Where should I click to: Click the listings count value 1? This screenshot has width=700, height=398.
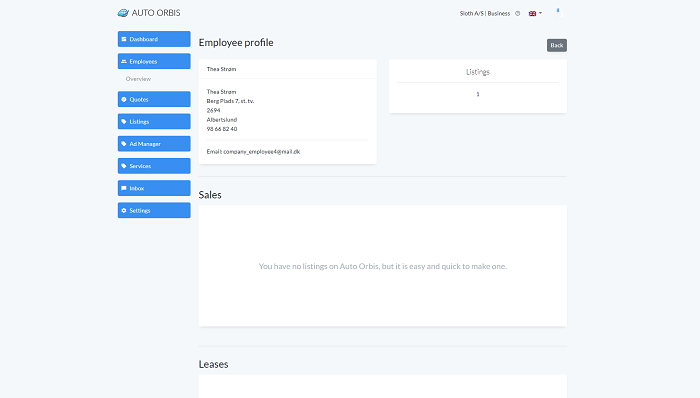point(478,94)
